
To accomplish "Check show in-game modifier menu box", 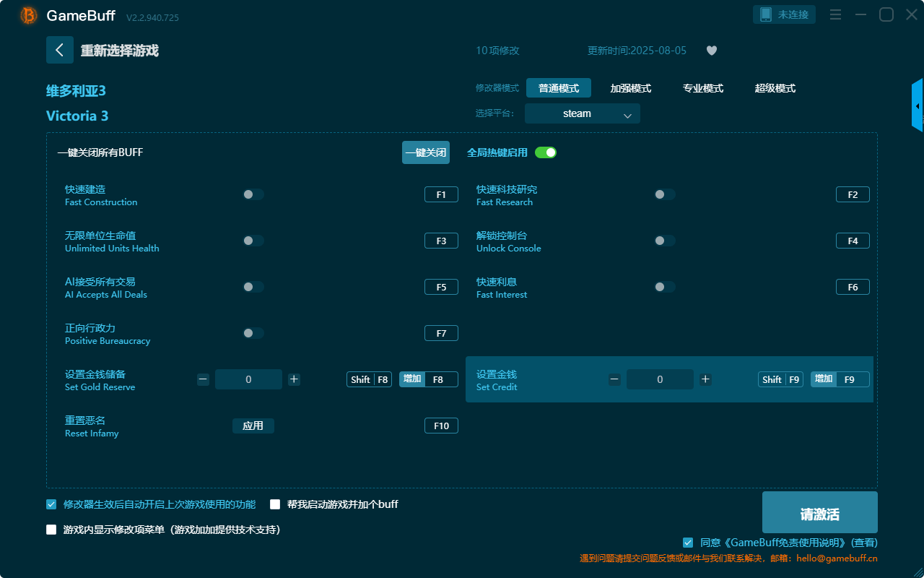I will pos(51,530).
